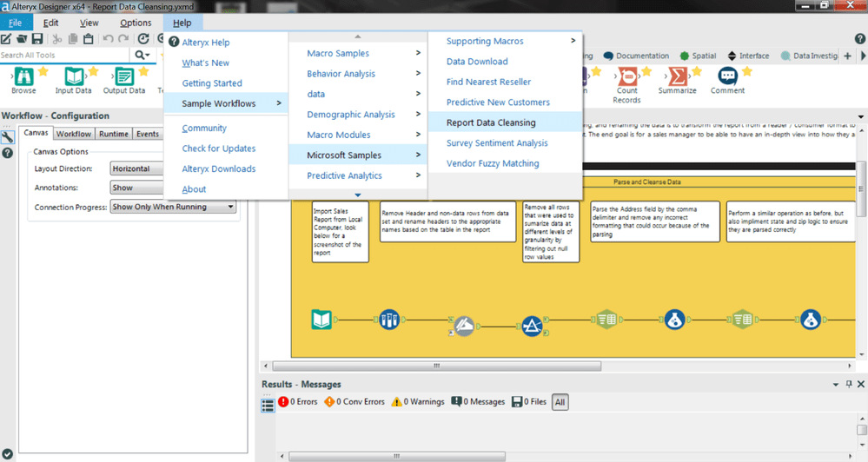Toggle the 0 Warnings filter in Results
The height and width of the screenshot is (462, 868).
[x=418, y=402]
